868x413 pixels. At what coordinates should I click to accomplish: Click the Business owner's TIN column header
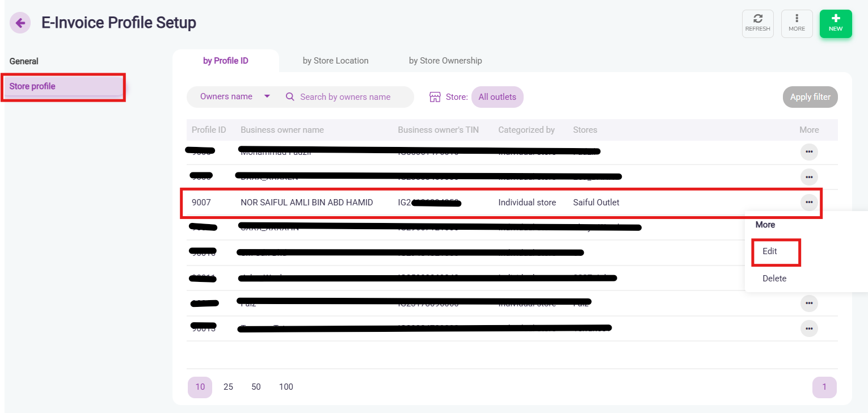[x=438, y=130]
